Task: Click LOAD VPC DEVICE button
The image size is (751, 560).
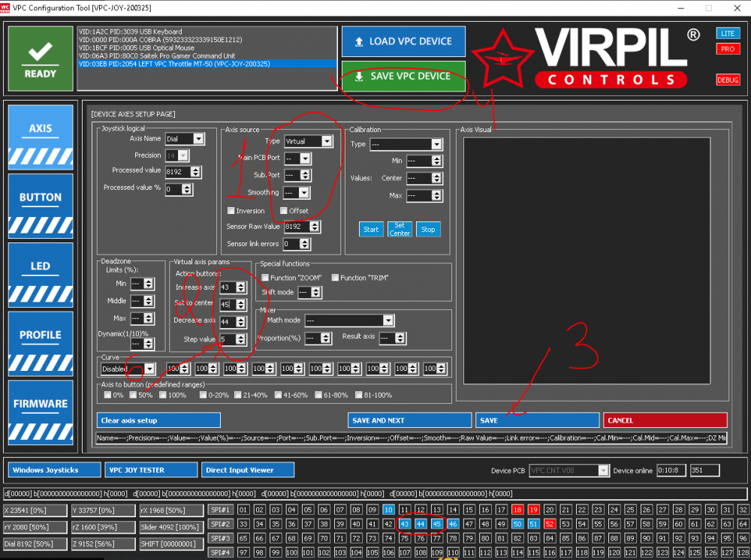Action: click(x=403, y=41)
